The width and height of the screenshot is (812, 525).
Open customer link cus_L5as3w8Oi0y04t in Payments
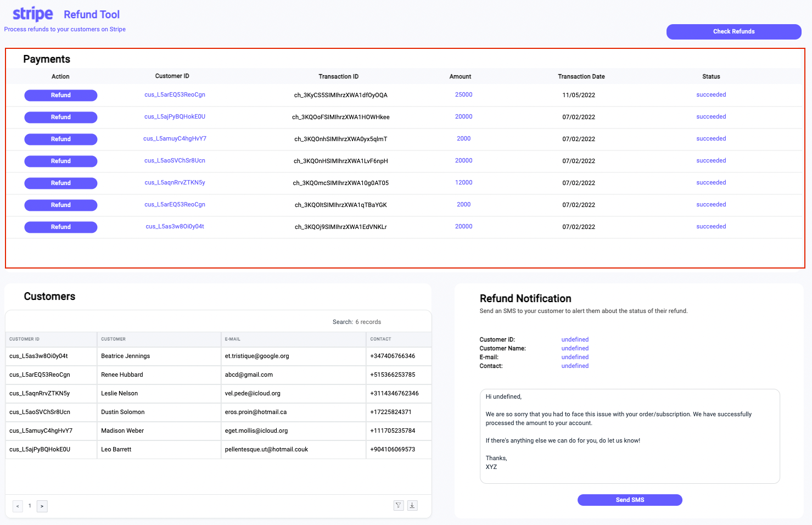[175, 226]
